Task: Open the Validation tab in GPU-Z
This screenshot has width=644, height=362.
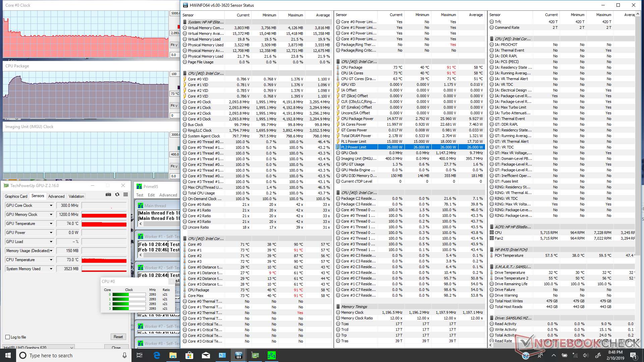Action: (x=76, y=196)
